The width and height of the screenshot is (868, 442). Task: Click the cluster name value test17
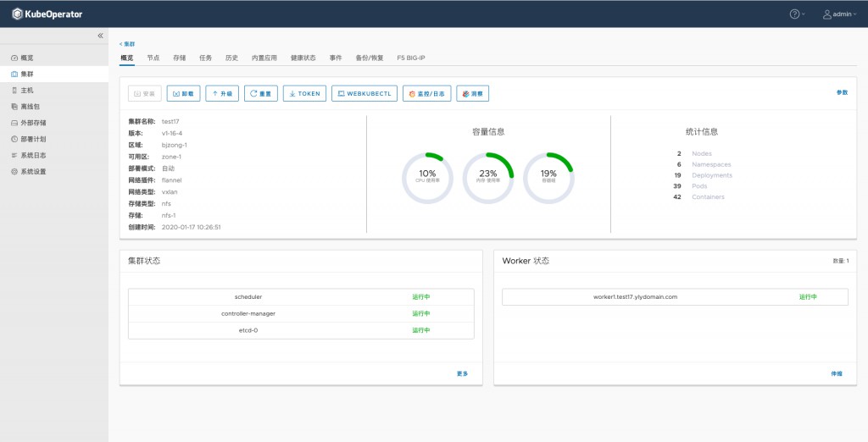(x=170, y=122)
